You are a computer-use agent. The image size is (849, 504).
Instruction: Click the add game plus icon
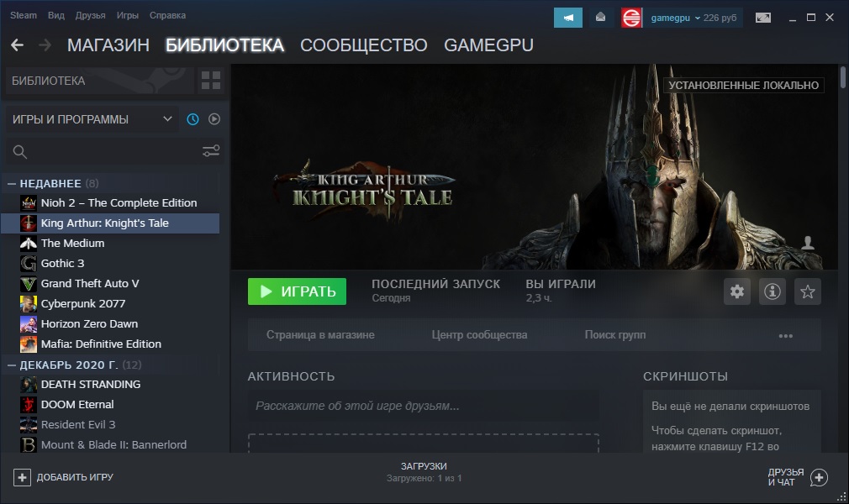pyautogui.click(x=22, y=477)
